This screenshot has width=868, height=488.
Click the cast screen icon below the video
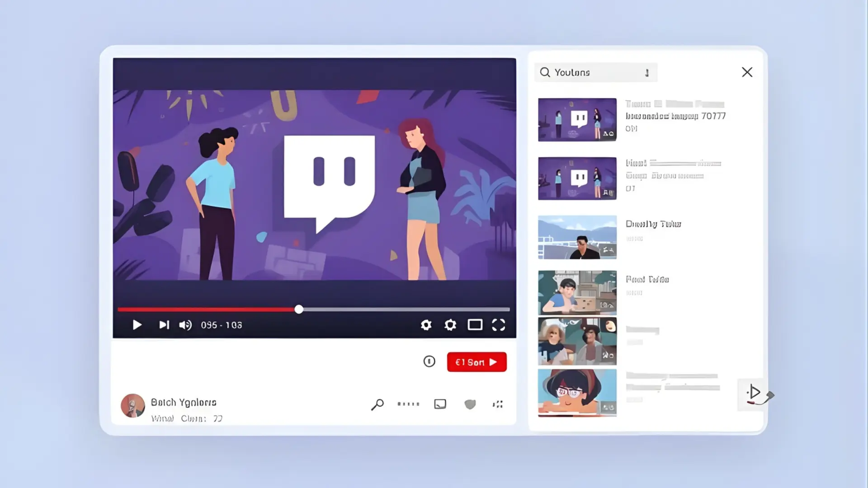tap(440, 404)
